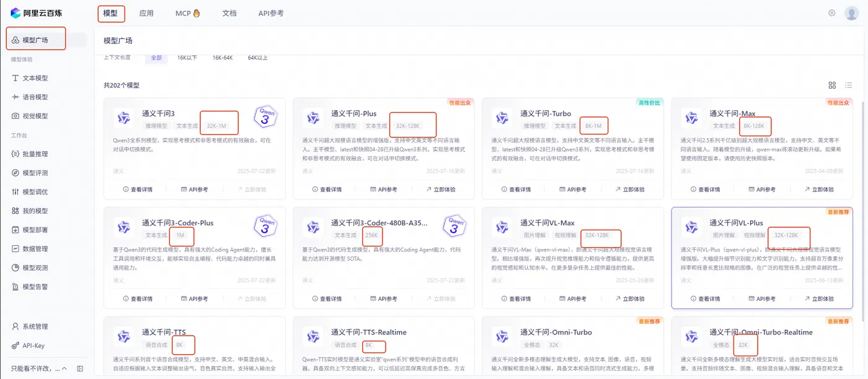Switch to the API参考 top tab
Image resolution: width=868 pixels, height=379 pixels.
[x=271, y=13]
